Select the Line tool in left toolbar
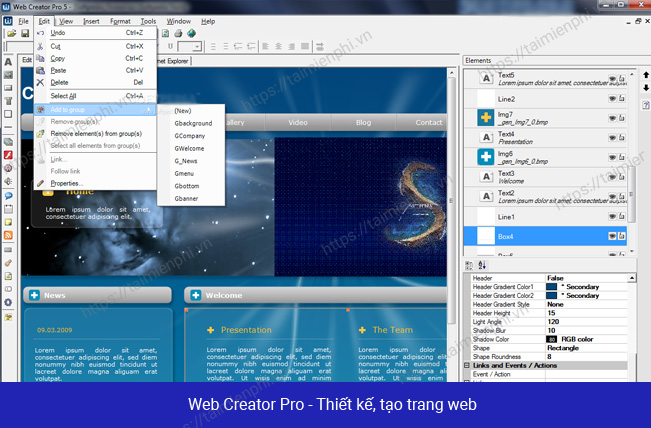The width and height of the screenshot is (651, 428). coord(8,127)
